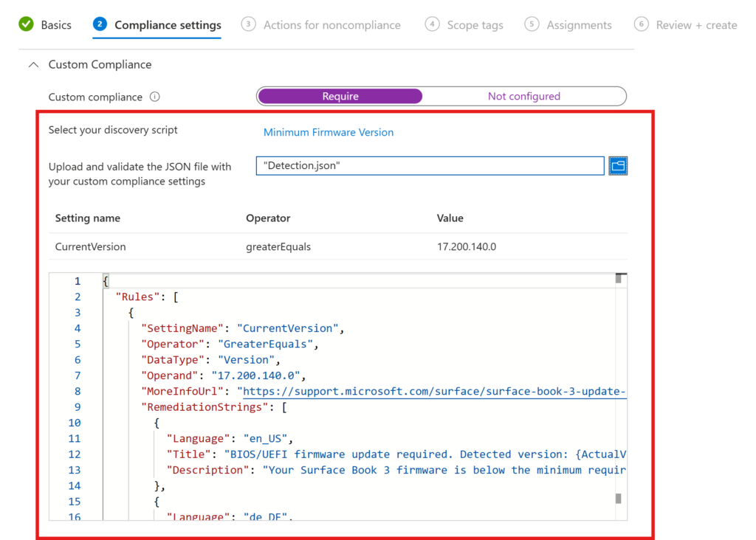Click the step 2 blue circle icon
756x540 pixels.
click(x=100, y=24)
